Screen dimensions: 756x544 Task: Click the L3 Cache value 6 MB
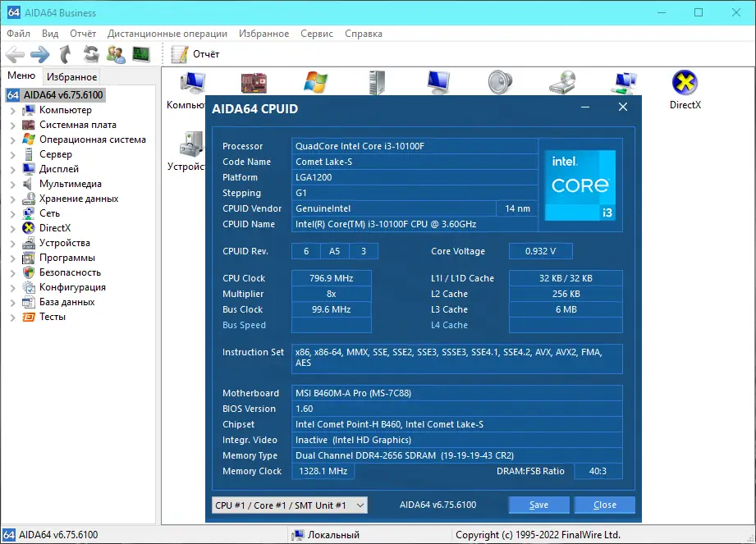point(566,309)
